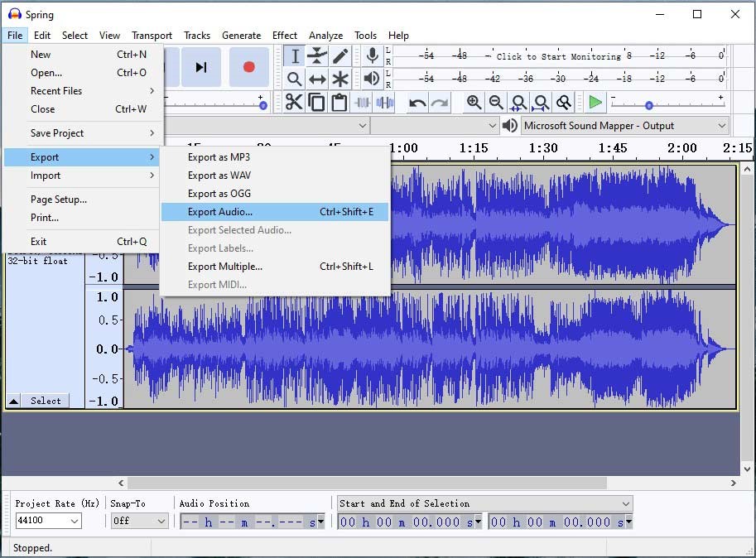Image resolution: width=756 pixels, height=558 pixels.
Task: Click Fit Project to Width icon
Action: click(x=541, y=102)
